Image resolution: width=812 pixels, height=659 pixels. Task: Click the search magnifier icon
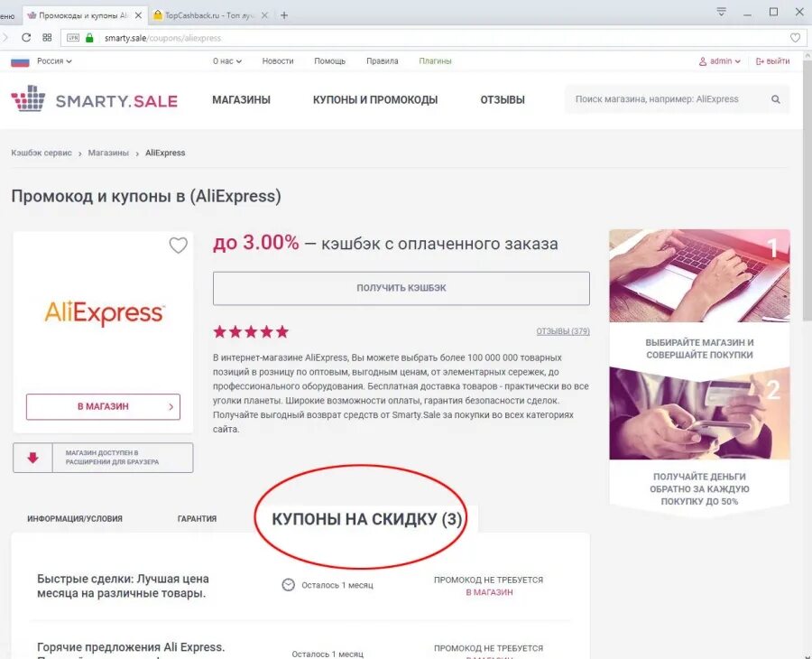(x=775, y=99)
